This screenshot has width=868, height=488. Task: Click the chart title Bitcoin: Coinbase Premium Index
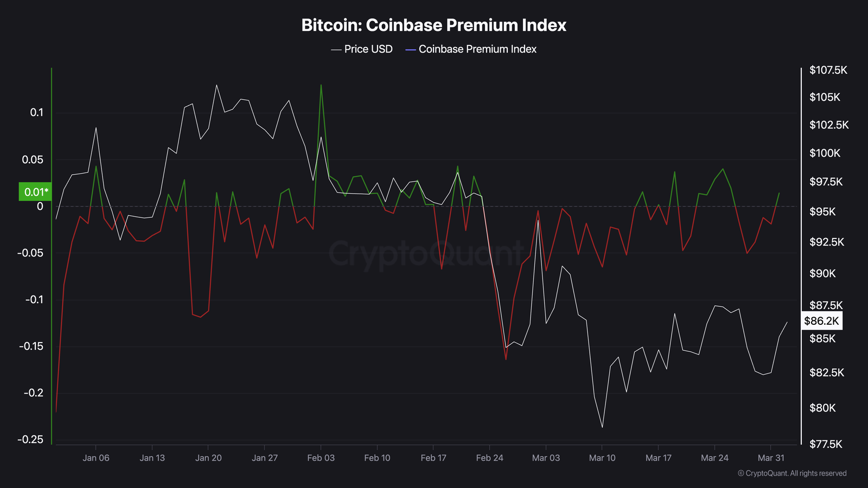tap(434, 25)
